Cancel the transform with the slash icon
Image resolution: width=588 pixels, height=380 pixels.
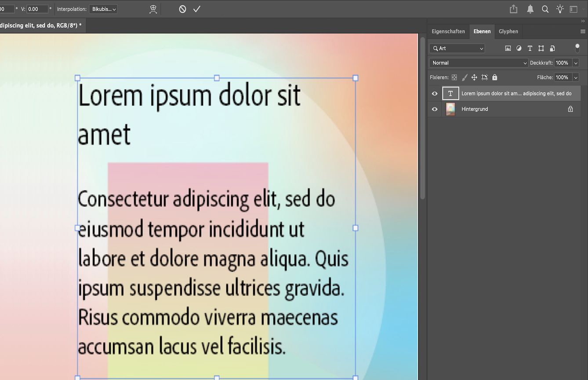[x=182, y=8]
